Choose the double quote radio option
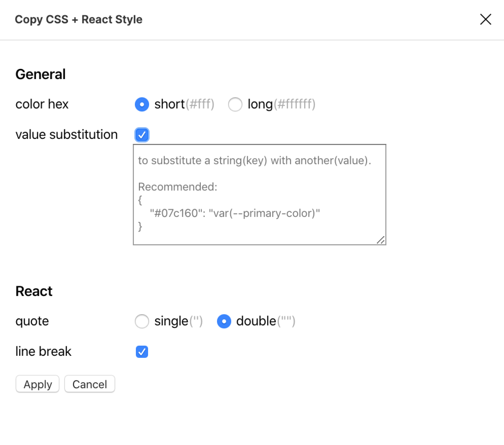The height and width of the screenshot is (445, 504). tap(224, 321)
